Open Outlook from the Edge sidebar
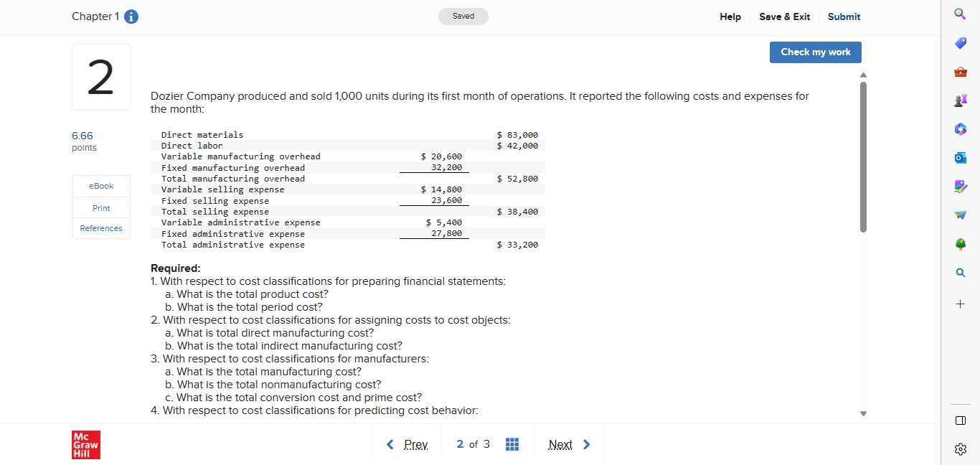The width and height of the screenshot is (980, 465). pyautogui.click(x=960, y=158)
